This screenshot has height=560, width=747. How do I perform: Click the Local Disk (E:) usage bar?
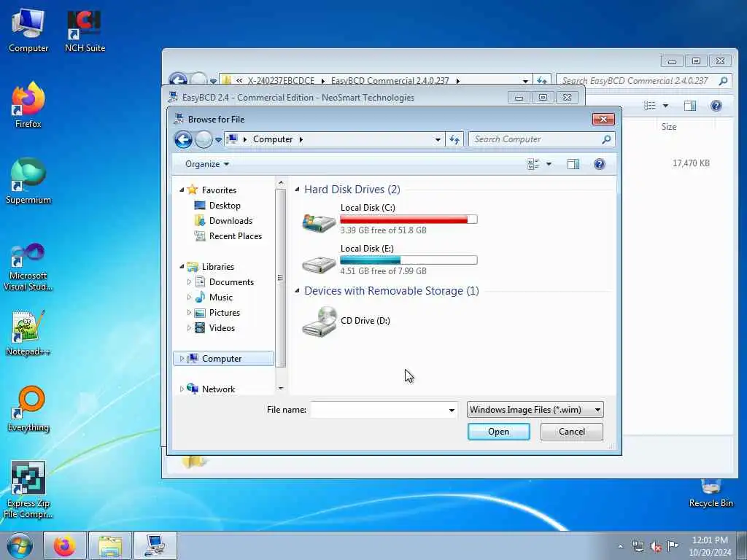409,260
